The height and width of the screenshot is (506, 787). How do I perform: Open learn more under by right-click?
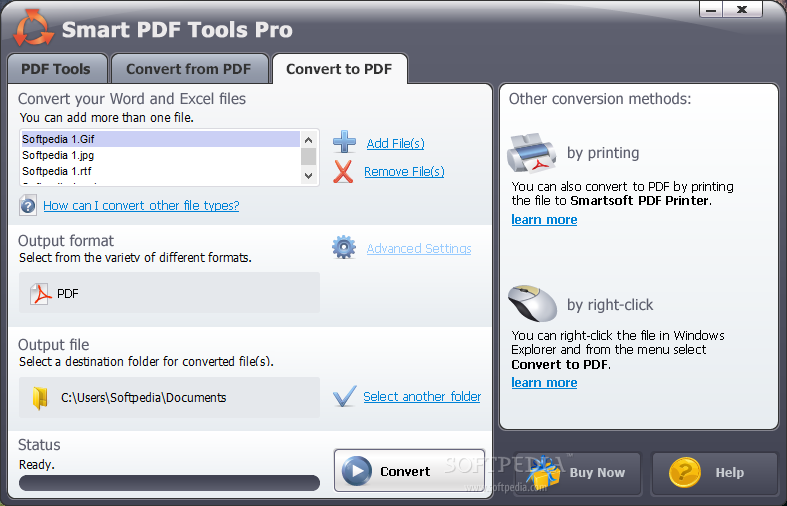point(544,383)
